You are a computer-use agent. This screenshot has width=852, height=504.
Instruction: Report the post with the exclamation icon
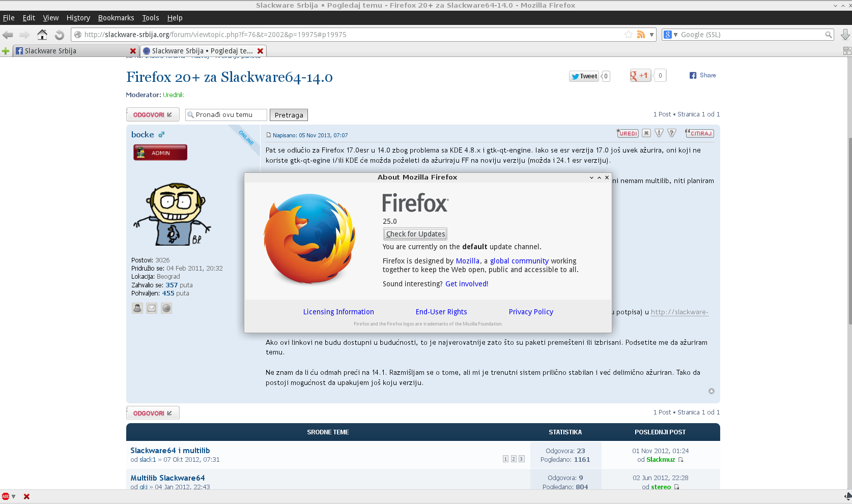(659, 133)
